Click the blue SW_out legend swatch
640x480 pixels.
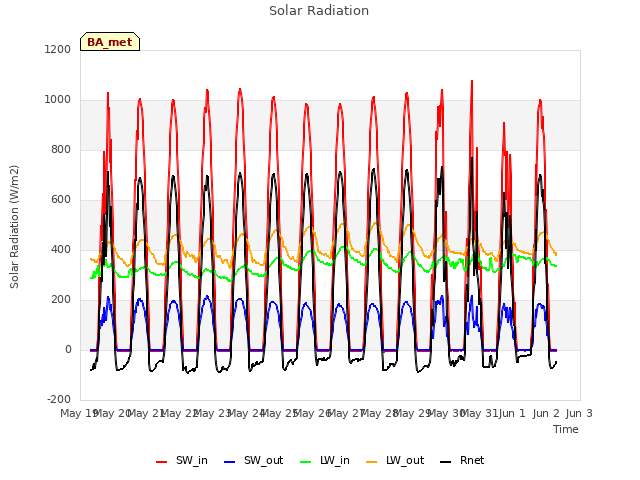coord(230,462)
